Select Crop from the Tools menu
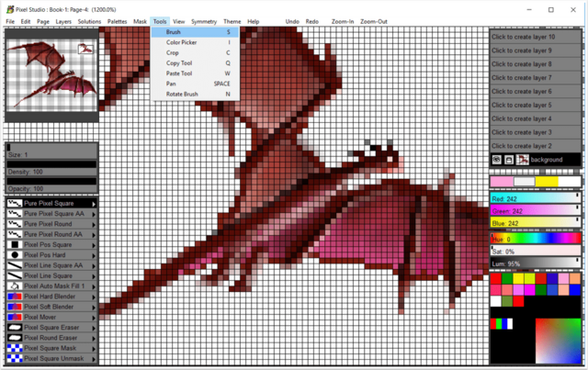588x370 pixels. (195, 53)
